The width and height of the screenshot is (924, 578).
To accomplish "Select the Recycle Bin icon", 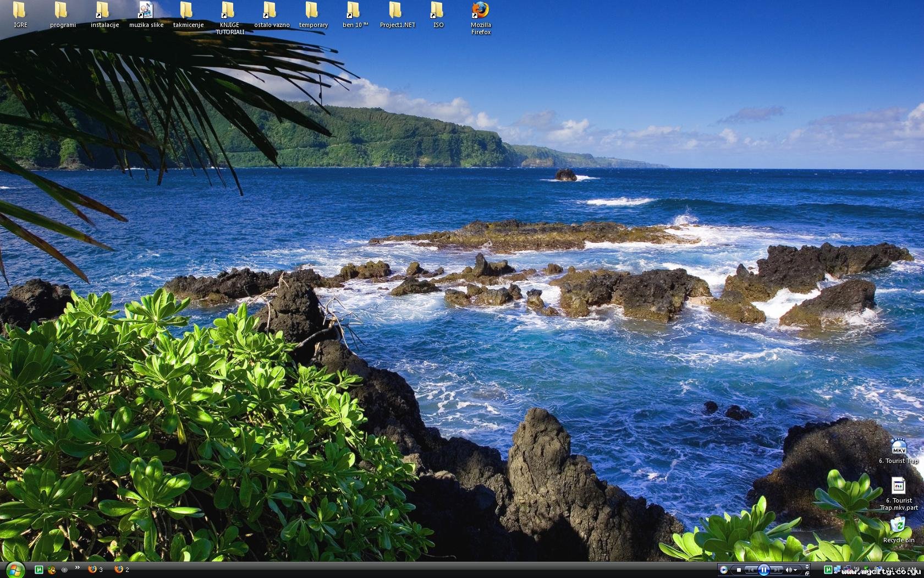I will 899,530.
